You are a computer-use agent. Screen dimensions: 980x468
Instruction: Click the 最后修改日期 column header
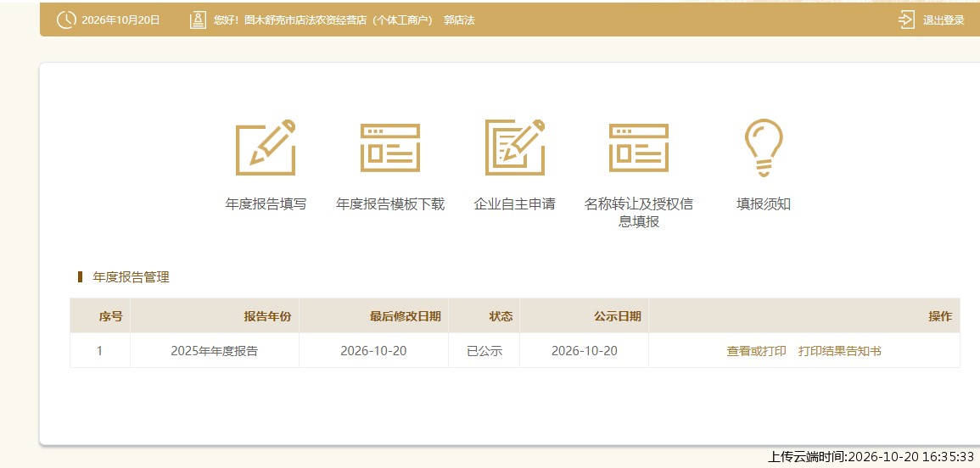405,316
